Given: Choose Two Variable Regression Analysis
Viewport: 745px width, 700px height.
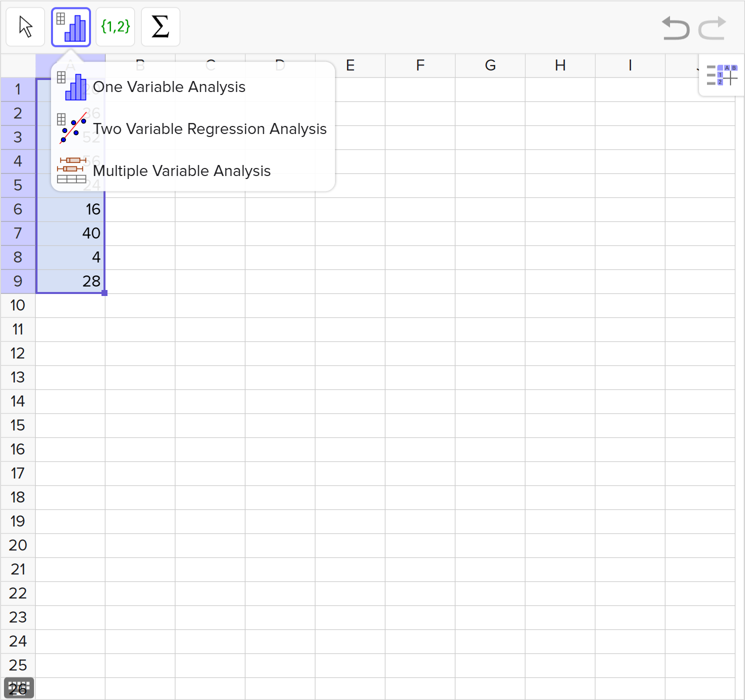Looking at the screenshot, I should click(x=193, y=129).
